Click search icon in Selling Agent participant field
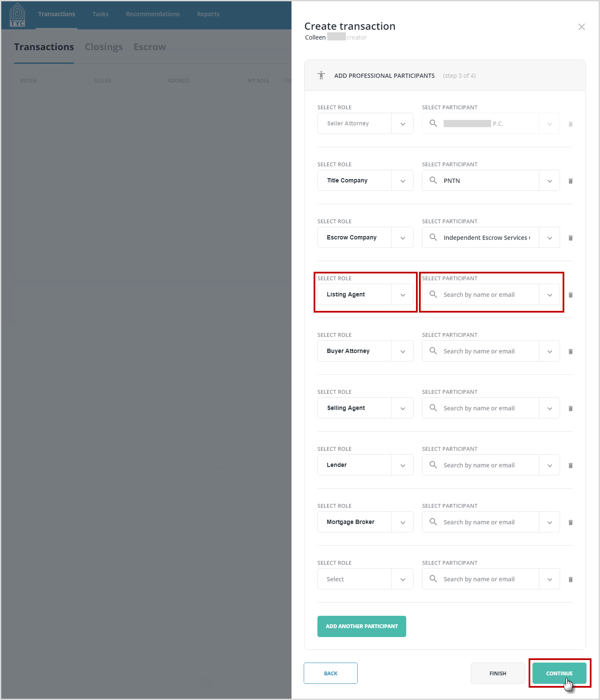Screen dimensions: 600x700 (x=433, y=408)
